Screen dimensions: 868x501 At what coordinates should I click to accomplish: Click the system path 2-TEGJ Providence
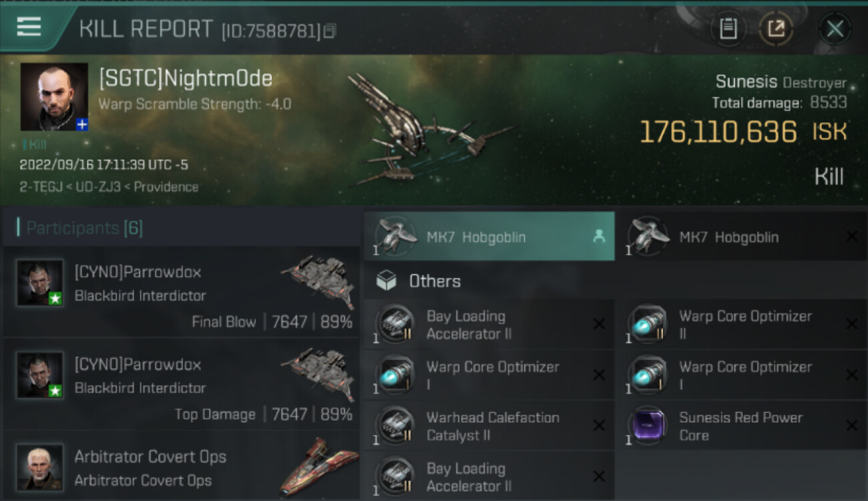click(110, 187)
